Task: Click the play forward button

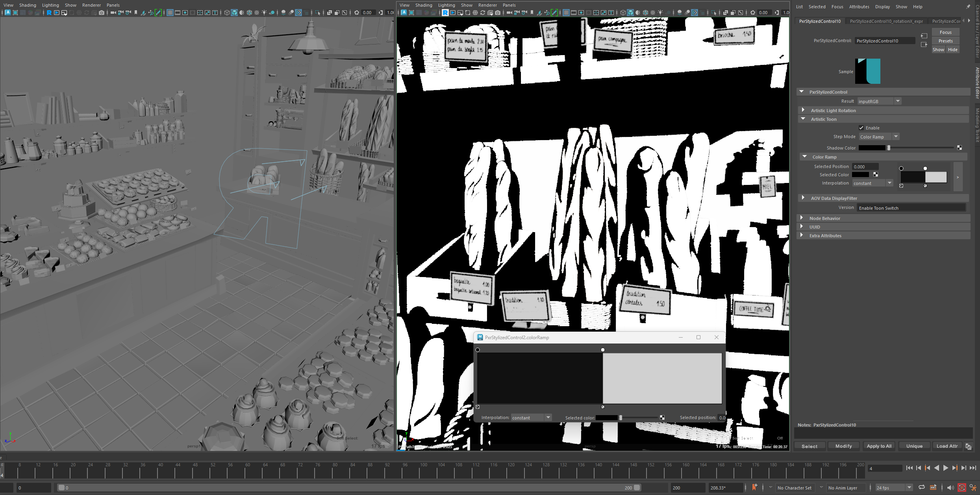Action: (945, 468)
